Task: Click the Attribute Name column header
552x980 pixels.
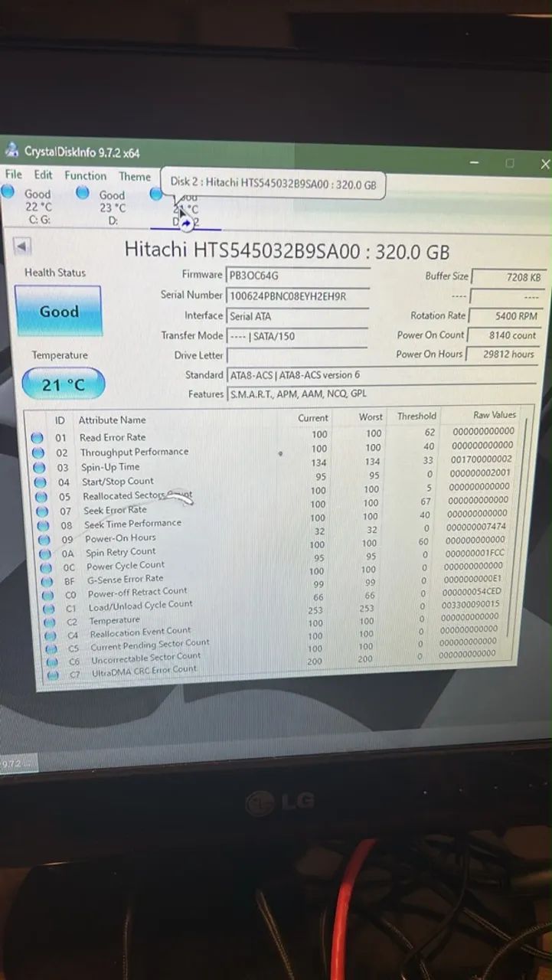Action: (x=112, y=420)
